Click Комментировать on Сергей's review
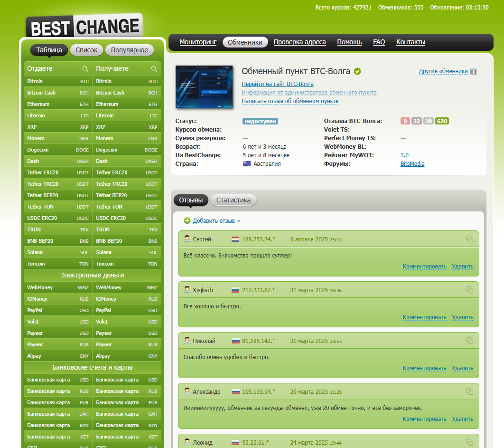Image resolution: width=504 pixels, height=448 pixels. click(x=425, y=267)
